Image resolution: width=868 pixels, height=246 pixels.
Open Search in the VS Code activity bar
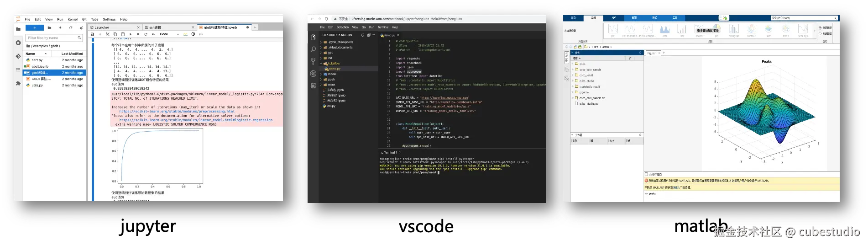pos(313,49)
